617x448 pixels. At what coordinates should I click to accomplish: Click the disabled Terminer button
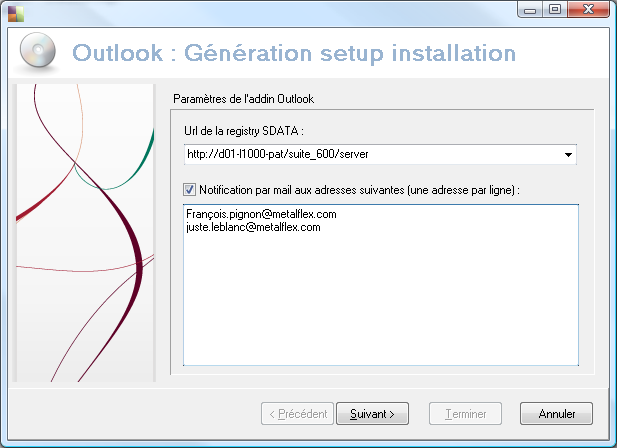click(x=466, y=414)
